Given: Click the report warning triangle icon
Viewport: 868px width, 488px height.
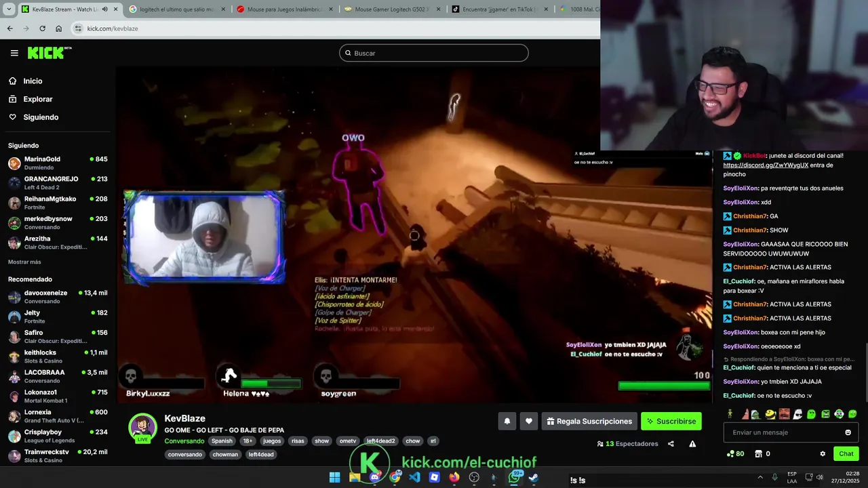Looking at the screenshot, I should tap(692, 444).
